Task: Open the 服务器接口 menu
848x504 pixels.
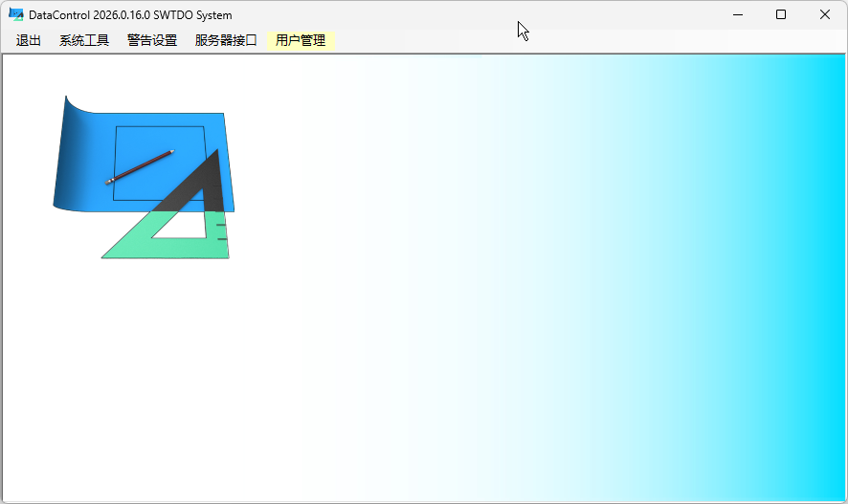Action: [226, 40]
